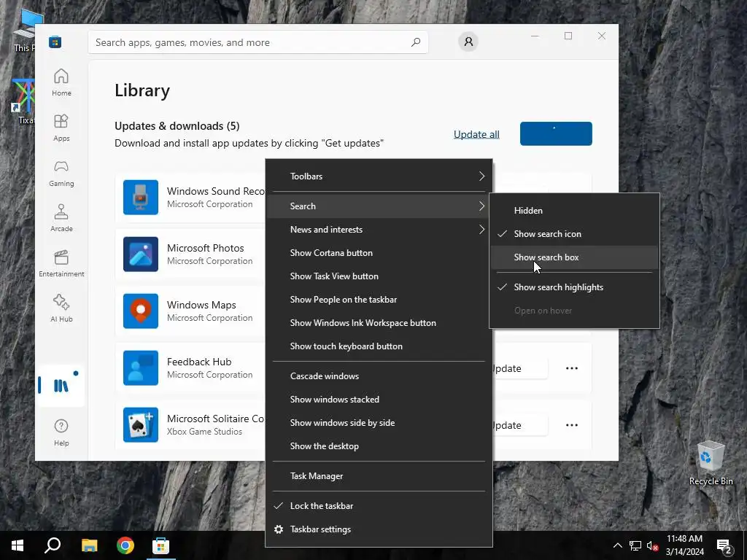The width and height of the screenshot is (747, 560).
Task: Toggle Show touch keyboard button
Action: click(x=379, y=346)
